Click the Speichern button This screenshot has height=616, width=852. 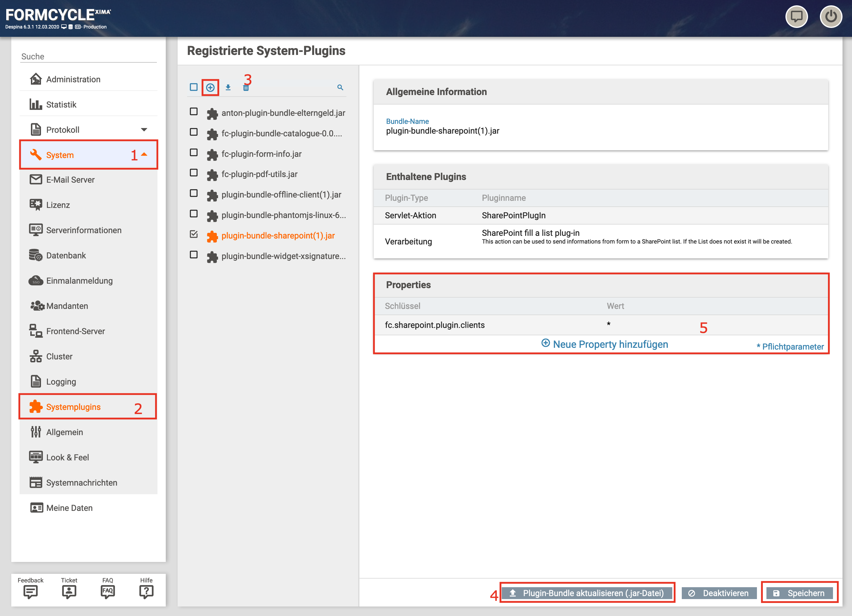coord(799,593)
